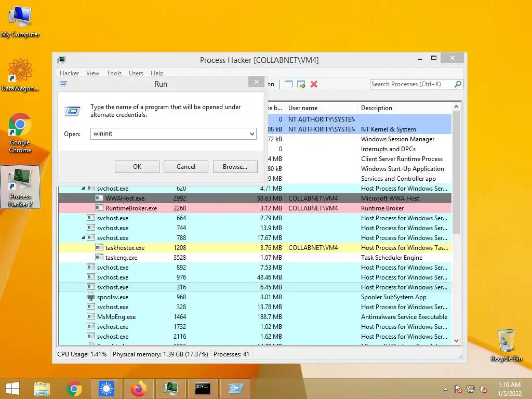Open the Process Hacker 2 desktop shortcut

tap(20, 187)
